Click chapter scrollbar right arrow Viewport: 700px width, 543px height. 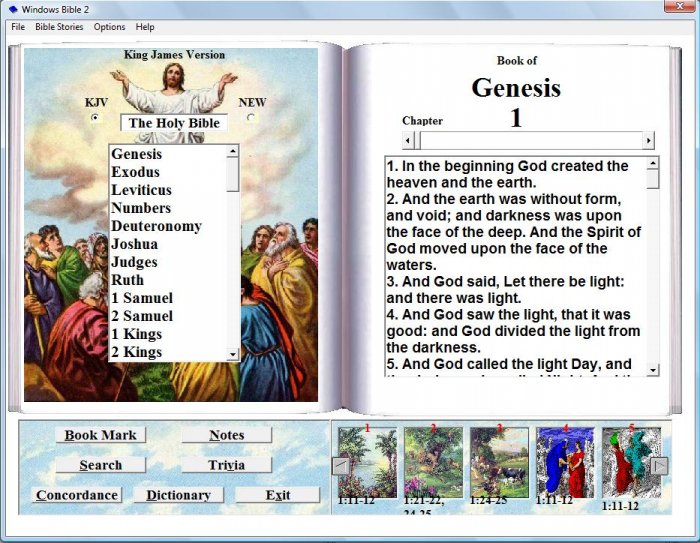click(x=648, y=141)
